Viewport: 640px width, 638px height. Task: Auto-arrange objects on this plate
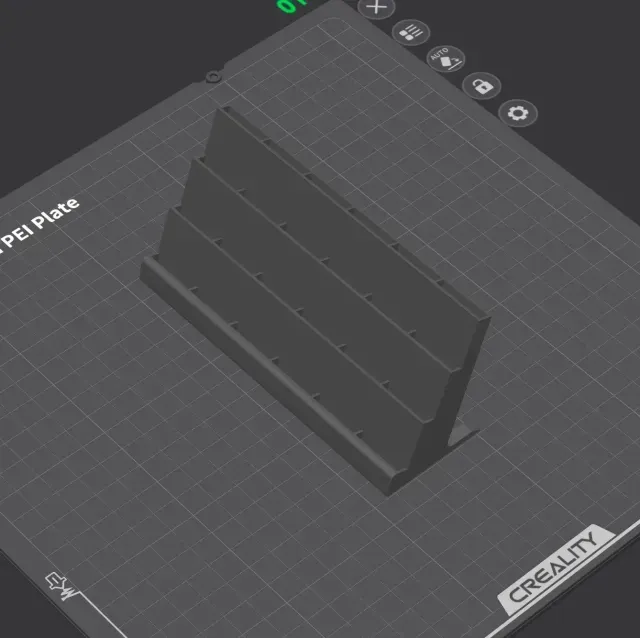pyautogui.click(x=411, y=32)
